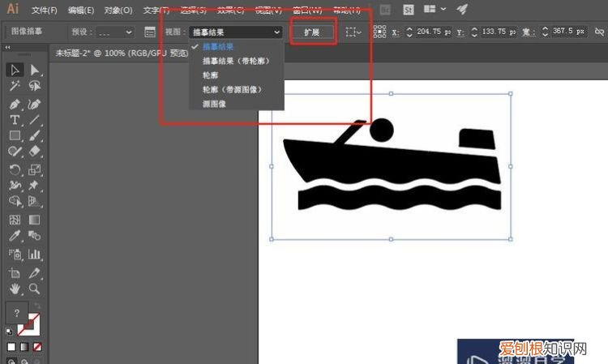This screenshot has width=608, height=364.
Task: Open the Arrange Documents dropdown
Action: 435,9
